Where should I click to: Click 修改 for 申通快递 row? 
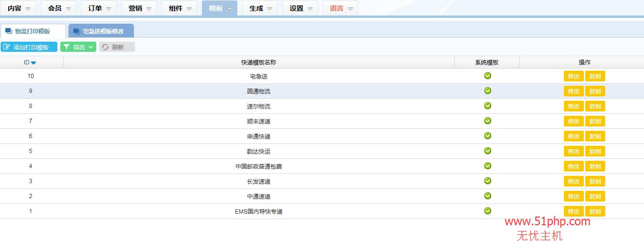[x=574, y=136]
